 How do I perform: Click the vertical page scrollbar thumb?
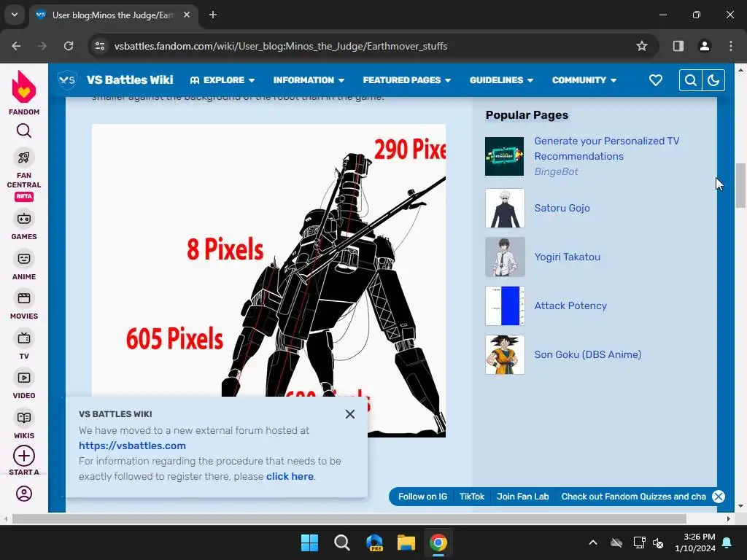tap(741, 185)
